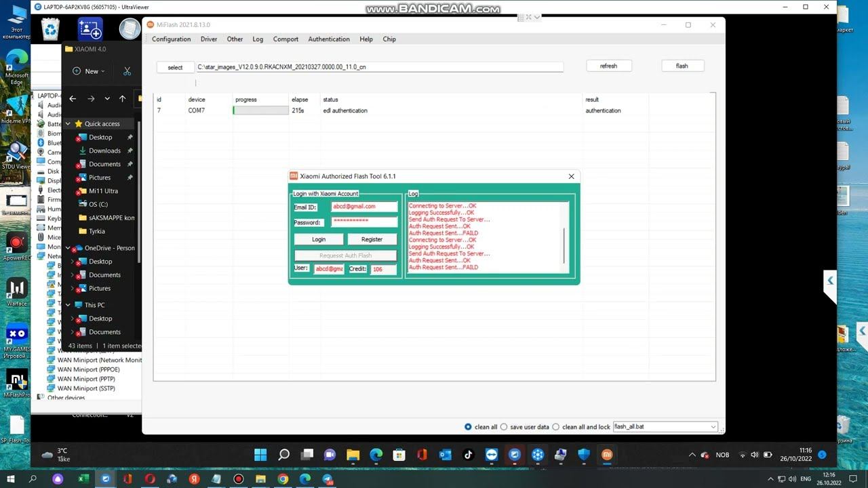This screenshot has width=868, height=488.
Task: Open the Authentication menu in MiFlash
Action: tap(329, 39)
